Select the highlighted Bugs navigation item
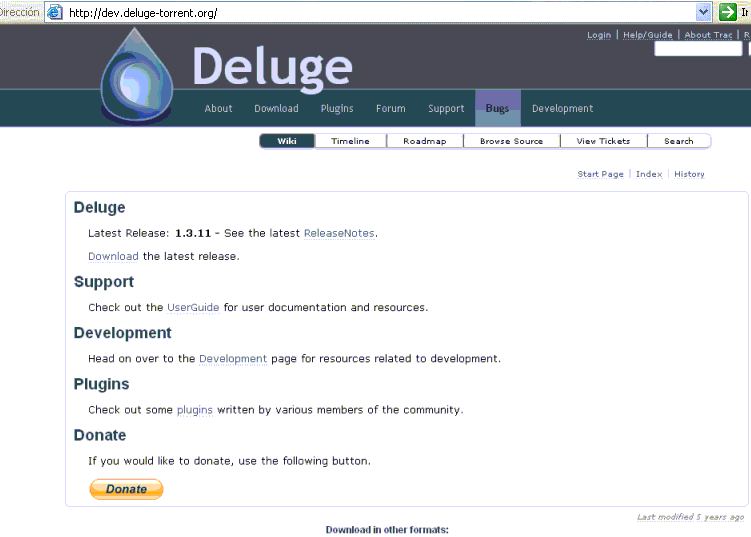 click(498, 108)
